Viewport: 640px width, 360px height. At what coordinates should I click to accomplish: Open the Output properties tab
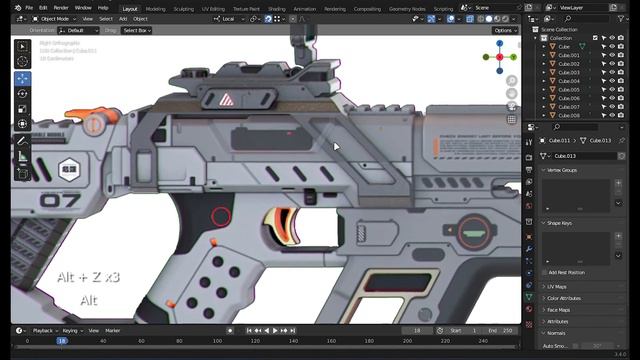tap(529, 169)
